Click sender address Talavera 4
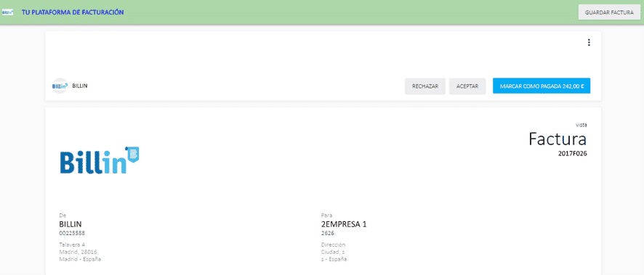 72,245
